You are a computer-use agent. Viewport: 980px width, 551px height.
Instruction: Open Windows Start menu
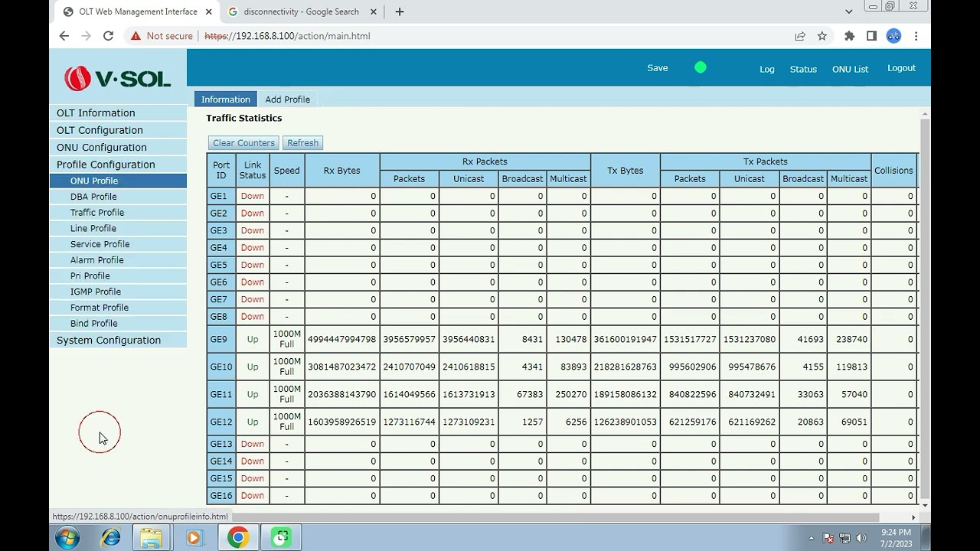(67, 538)
